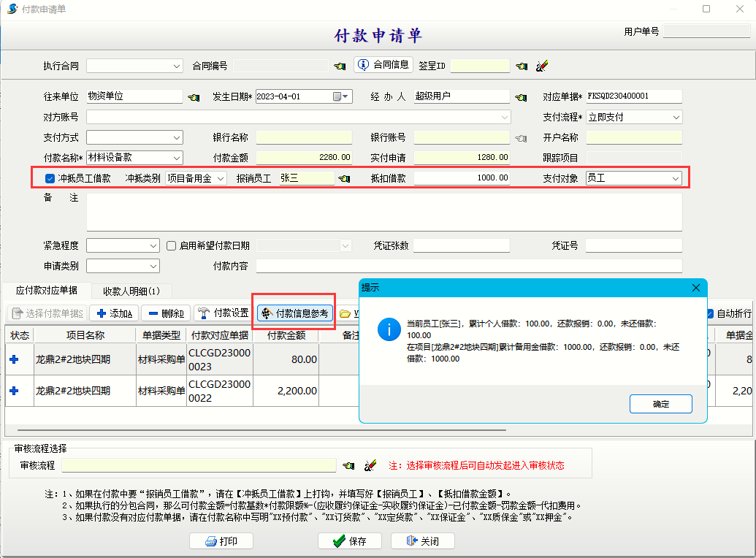This screenshot has width=756, height=558.
Task: Click into the 备注 text area
Action: pyautogui.click(x=383, y=212)
